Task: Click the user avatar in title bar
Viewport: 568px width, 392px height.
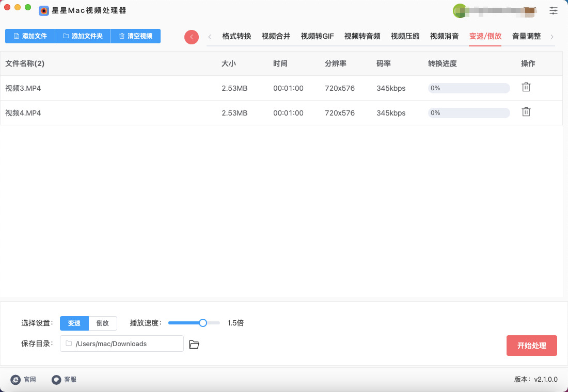Action: point(459,10)
